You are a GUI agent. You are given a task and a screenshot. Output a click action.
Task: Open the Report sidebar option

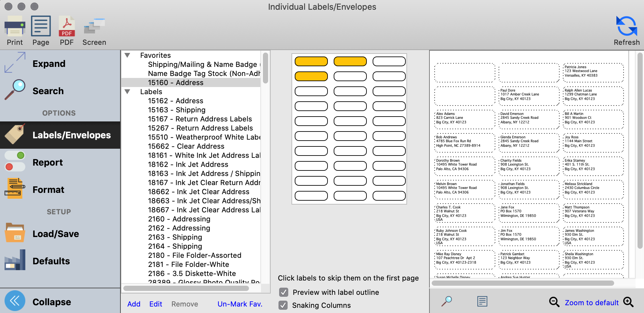click(60, 162)
